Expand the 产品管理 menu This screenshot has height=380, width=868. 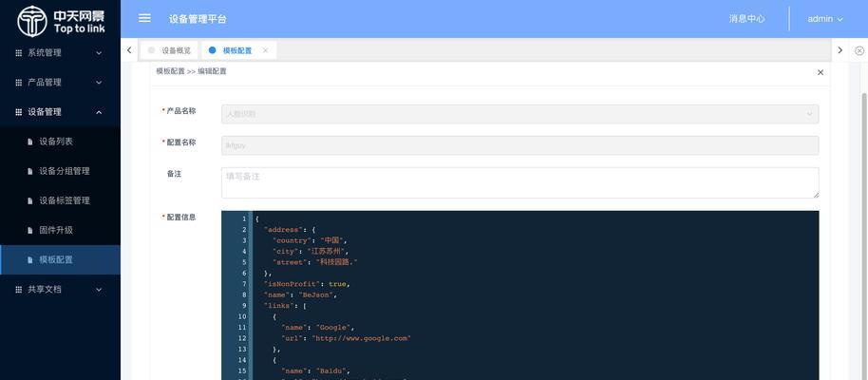coord(99,83)
